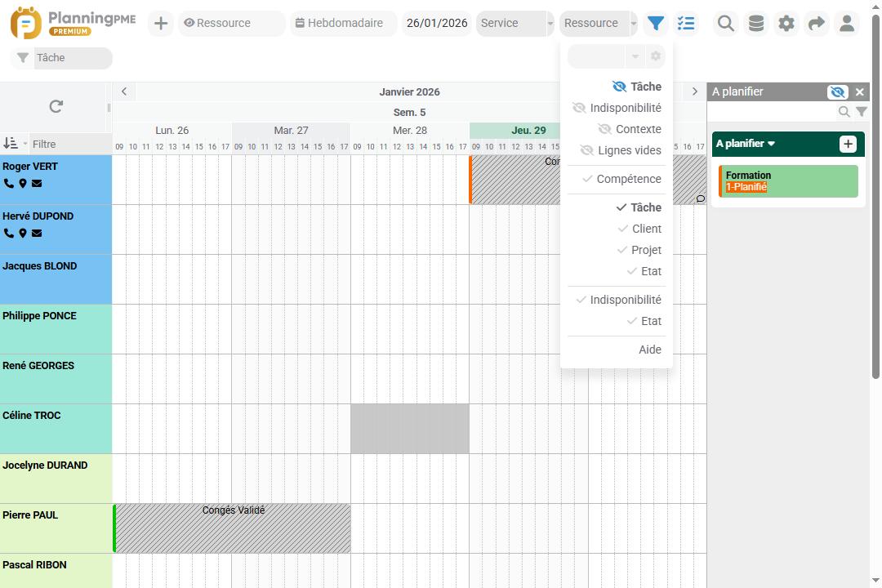Click Hervé DUPOND's location pin icon
This screenshot has width=882, height=588.
[x=23, y=233]
